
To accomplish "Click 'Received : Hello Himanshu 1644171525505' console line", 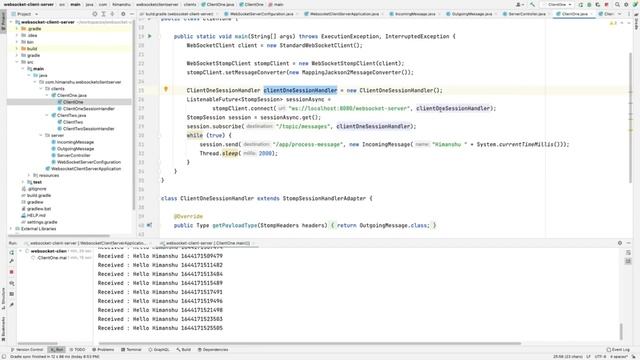I will pos(160,328).
